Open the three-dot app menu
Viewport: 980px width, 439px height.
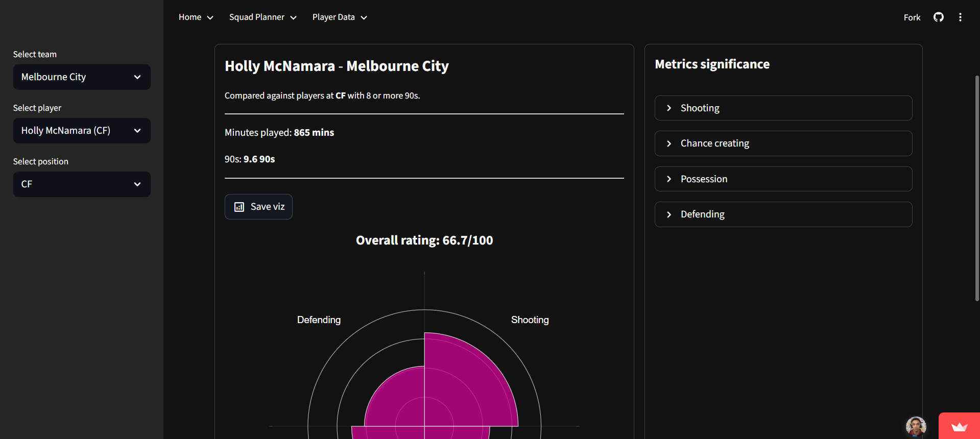tap(960, 17)
